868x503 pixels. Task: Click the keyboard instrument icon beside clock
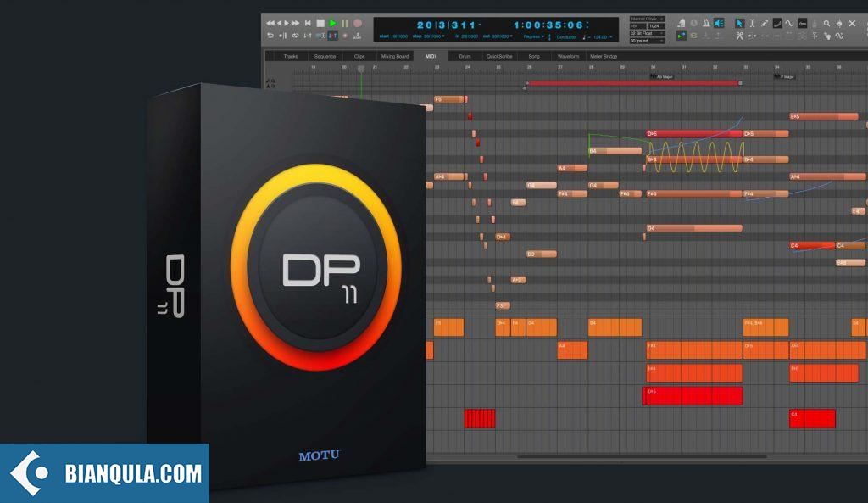(x=682, y=23)
